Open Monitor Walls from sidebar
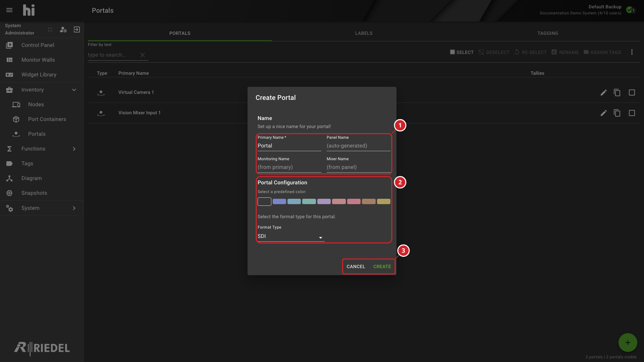The image size is (644, 362). [42, 60]
